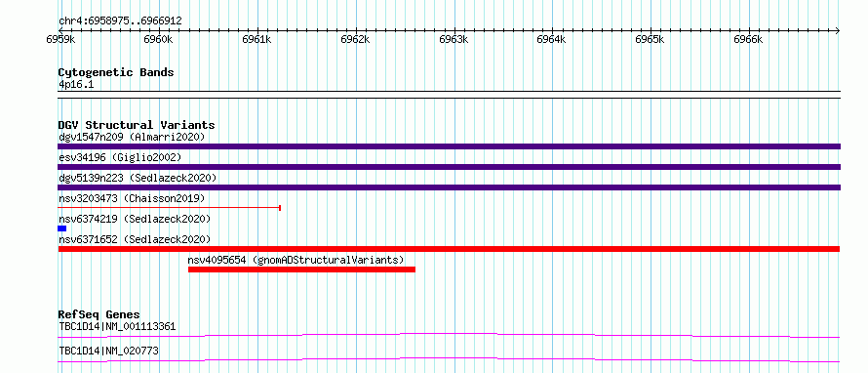Click the 6964k ruler tick label
This screenshot has width=868, height=373.
click(551, 39)
